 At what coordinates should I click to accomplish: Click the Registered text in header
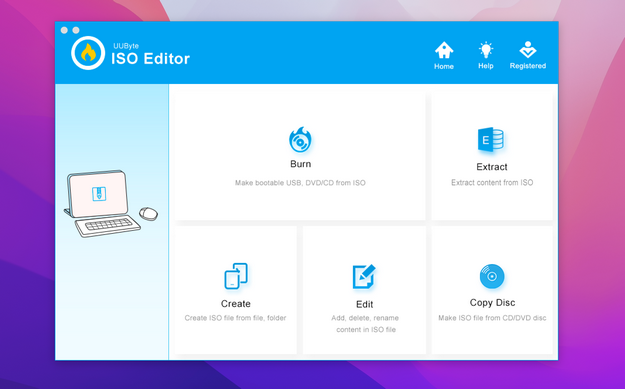pos(528,66)
